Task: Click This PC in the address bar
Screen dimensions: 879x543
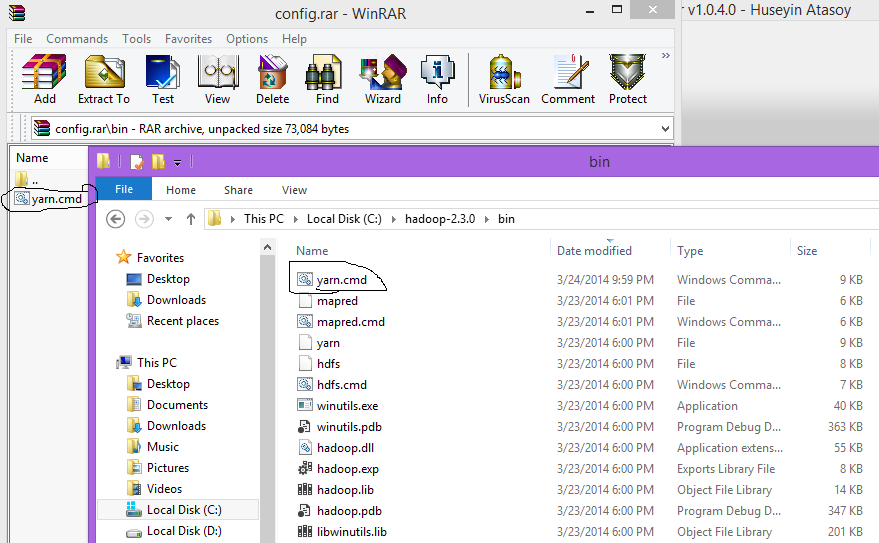Action: click(x=263, y=219)
